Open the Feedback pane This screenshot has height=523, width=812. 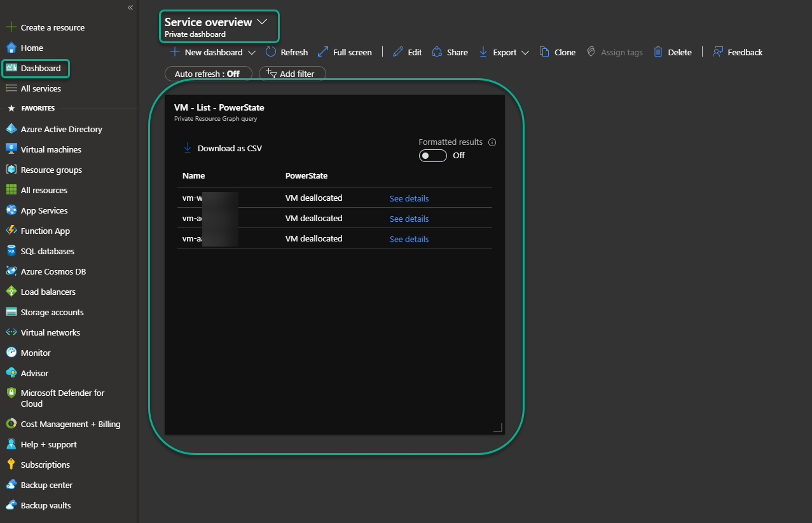(x=738, y=52)
